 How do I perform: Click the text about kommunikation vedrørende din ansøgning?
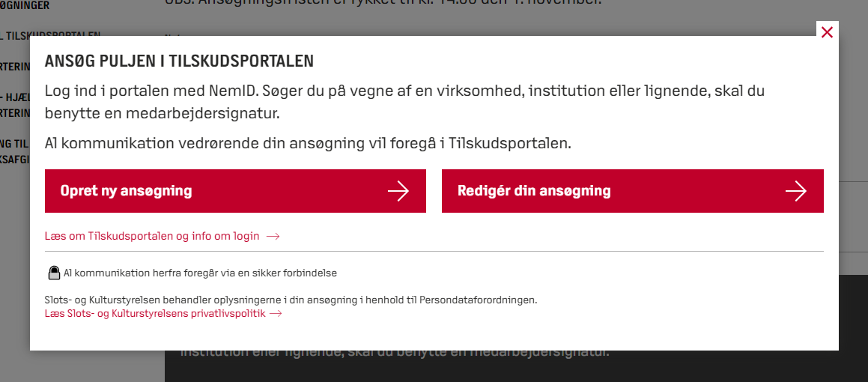[308, 143]
